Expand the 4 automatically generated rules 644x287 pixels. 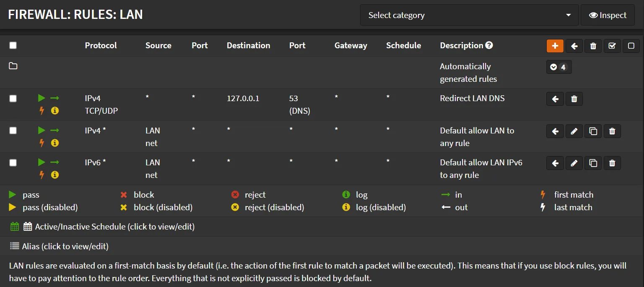(x=559, y=67)
